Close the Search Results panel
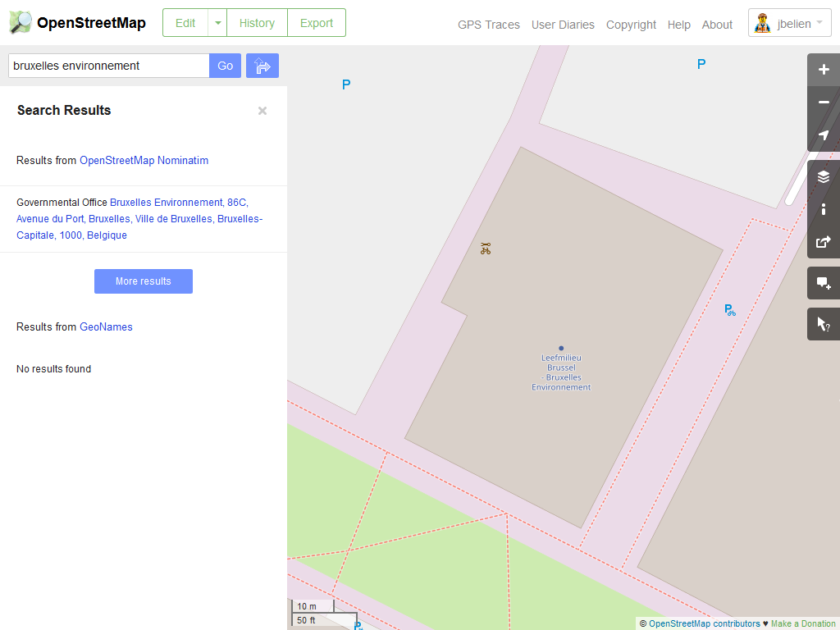The height and width of the screenshot is (630, 840). coord(262,111)
